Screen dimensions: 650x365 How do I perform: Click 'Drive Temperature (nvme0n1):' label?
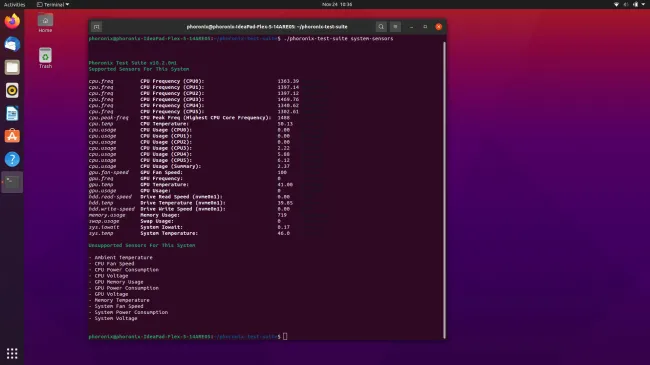(x=183, y=203)
